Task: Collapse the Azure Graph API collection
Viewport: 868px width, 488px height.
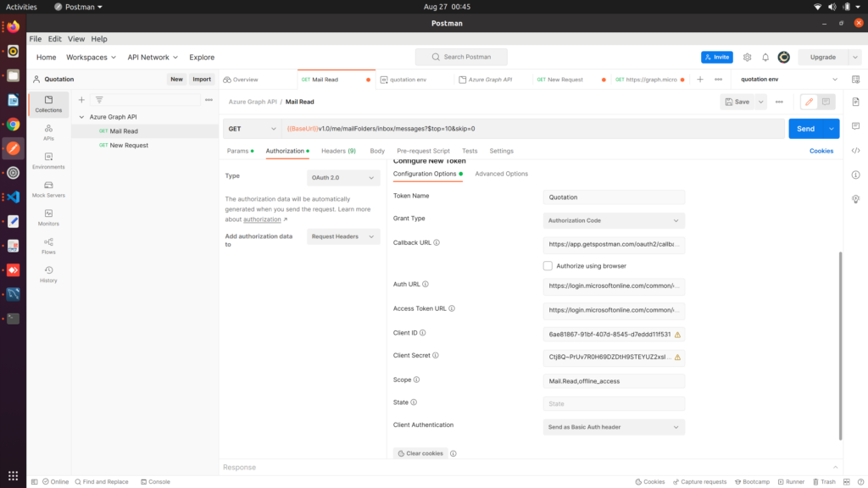Action: (81, 117)
